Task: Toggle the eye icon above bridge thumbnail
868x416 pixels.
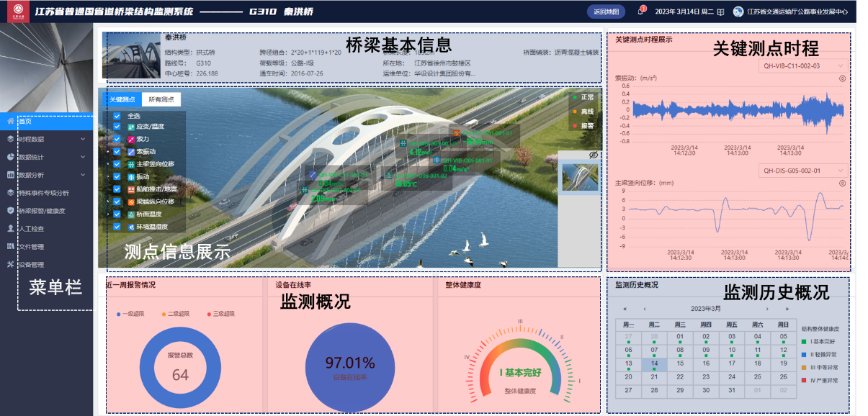Action: 593,155
